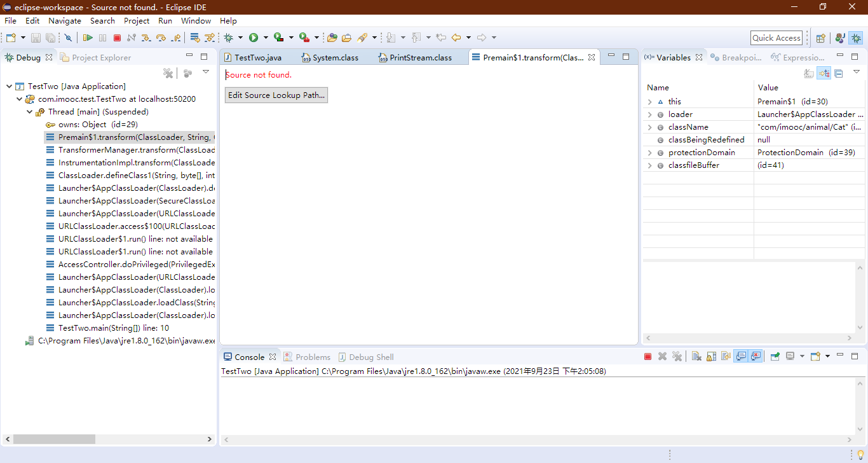
Task: Resume the suspended debug session
Action: 88,38
